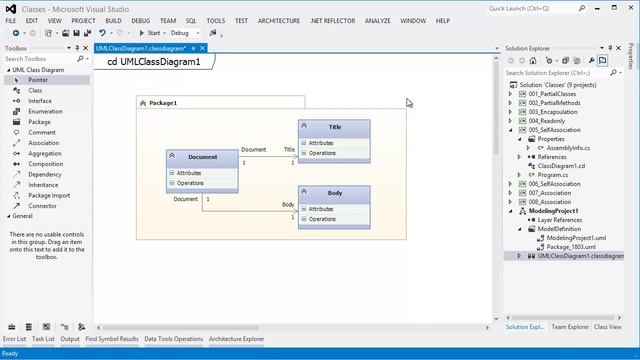Switch to Class View tab
640x360 pixels.
(608, 327)
